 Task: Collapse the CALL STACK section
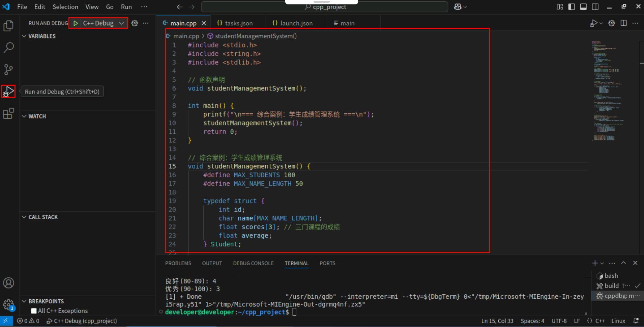(24, 217)
